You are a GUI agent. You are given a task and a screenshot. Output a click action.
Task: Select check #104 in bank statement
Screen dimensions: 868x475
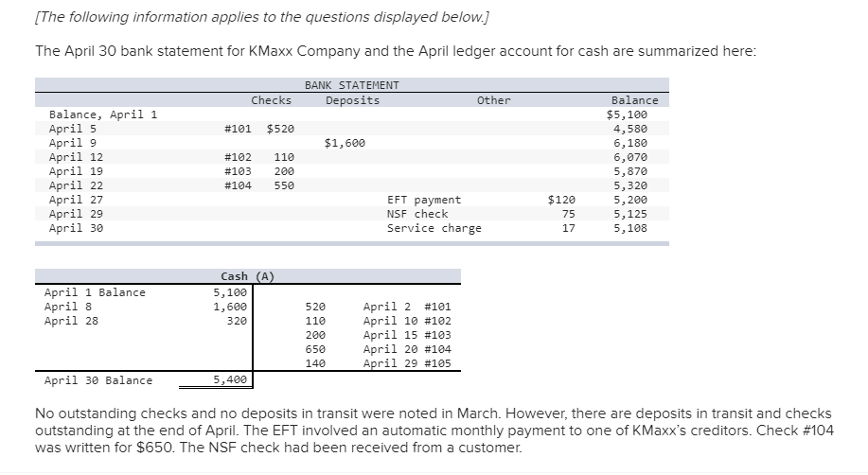[238, 185]
